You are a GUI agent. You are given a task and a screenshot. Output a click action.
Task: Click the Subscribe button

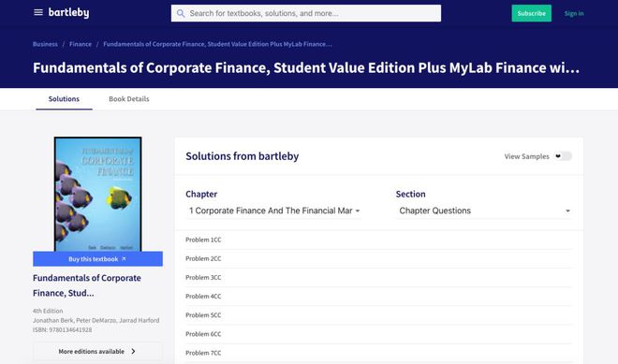tap(531, 13)
